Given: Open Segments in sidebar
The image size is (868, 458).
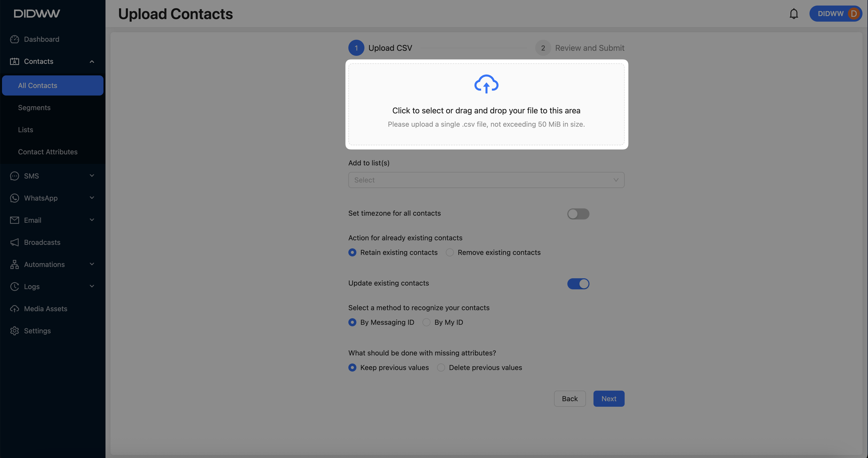Looking at the screenshot, I should point(34,108).
